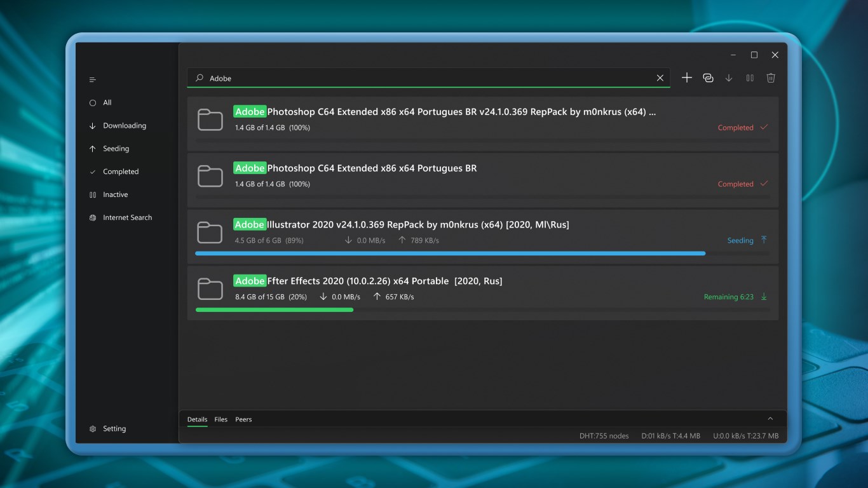Open Setting at sidebar bottom
The image size is (868, 488).
(114, 429)
